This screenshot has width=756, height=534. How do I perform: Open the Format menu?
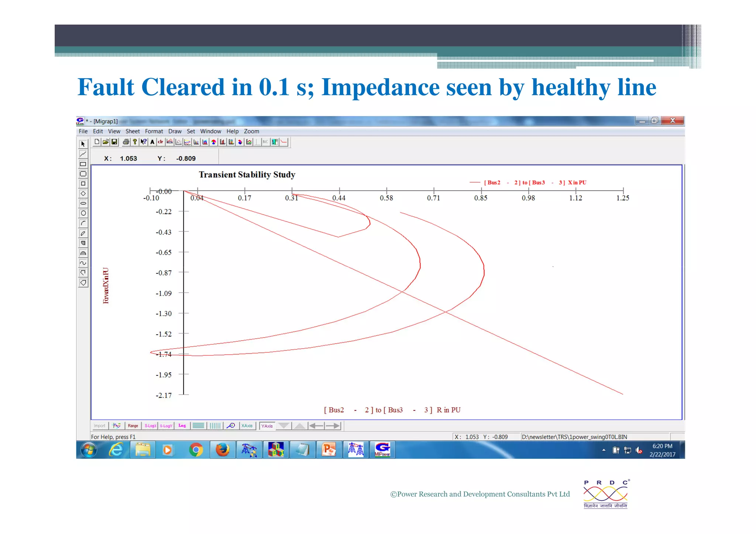(154, 131)
